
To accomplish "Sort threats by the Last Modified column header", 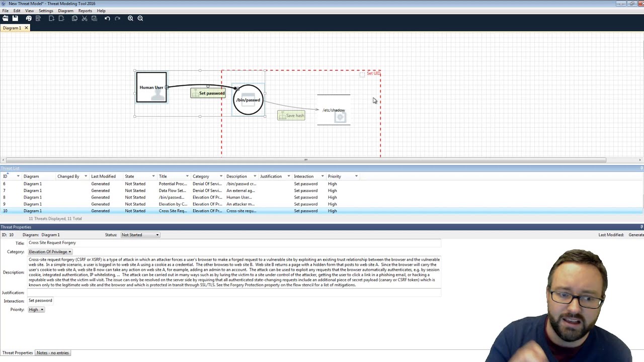I will [x=103, y=176].
